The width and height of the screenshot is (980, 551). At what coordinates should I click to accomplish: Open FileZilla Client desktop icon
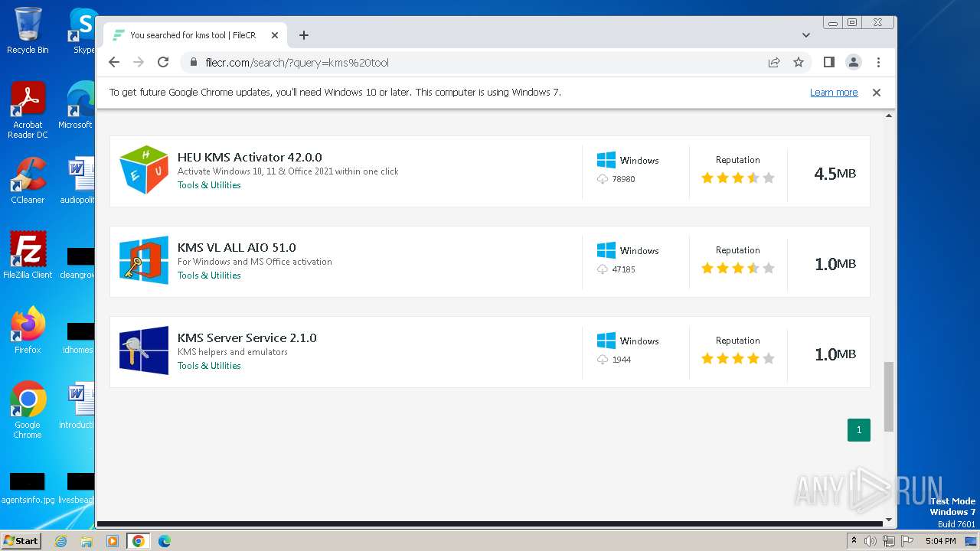pyautogui.click(x=28, y=256)
